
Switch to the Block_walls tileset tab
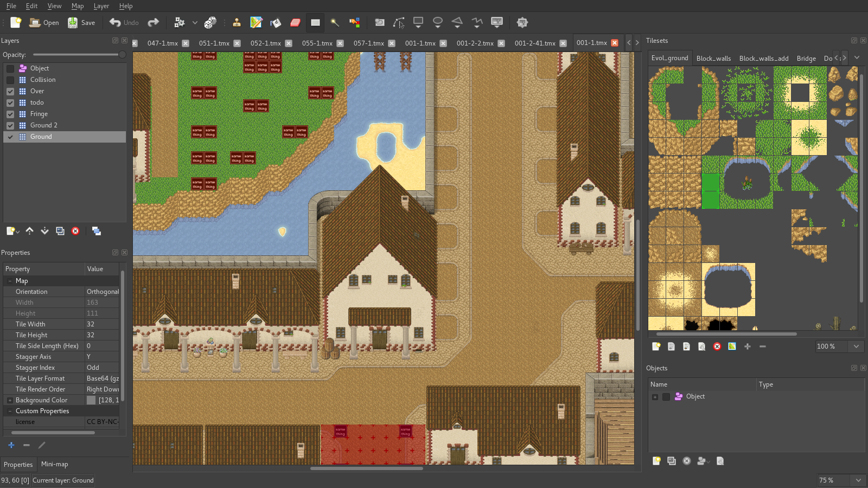[x=713, y=59]
